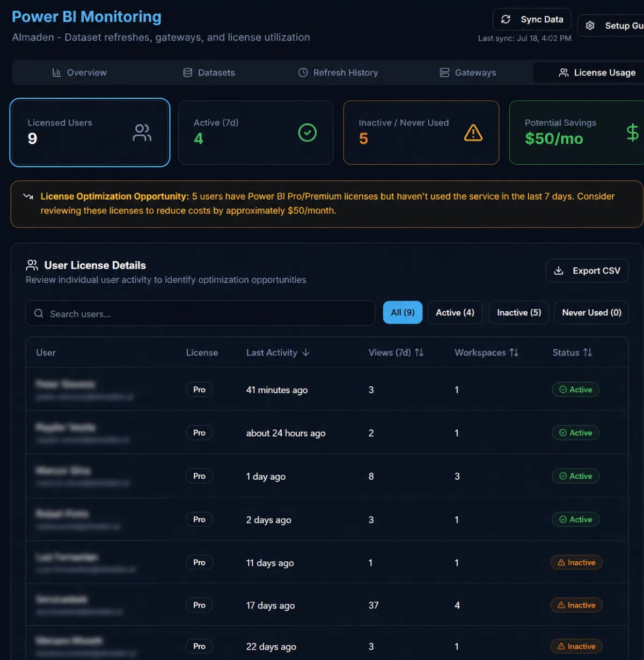Open the Refresh History tab
This screenshot has width=644, height=660.
pos(338,72)
